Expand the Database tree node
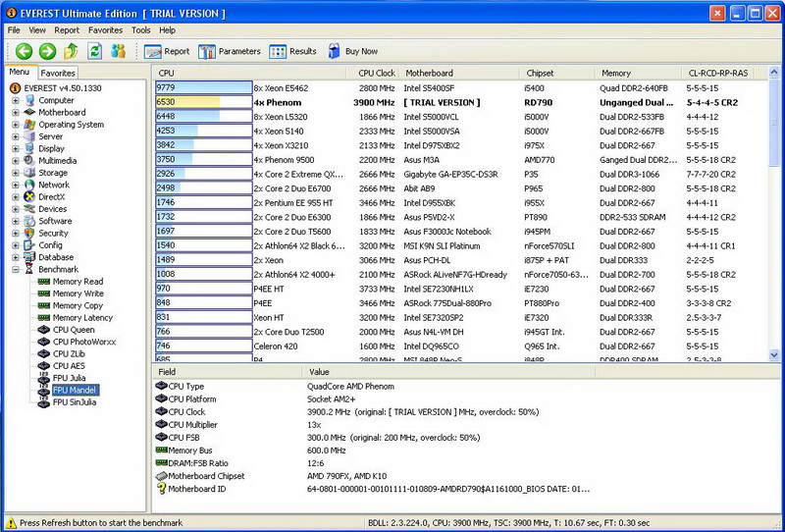The image size is (785, 532). 16,257
